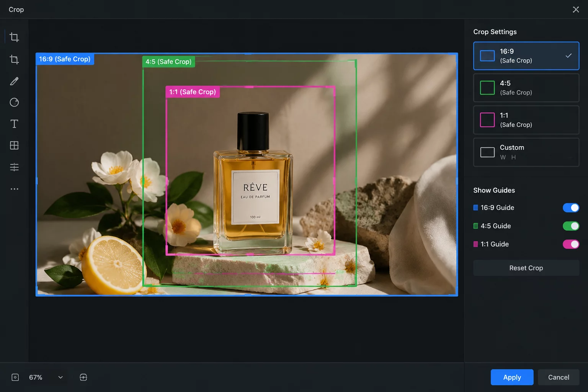Choose the Custom crop preset label

click(512, 147)
